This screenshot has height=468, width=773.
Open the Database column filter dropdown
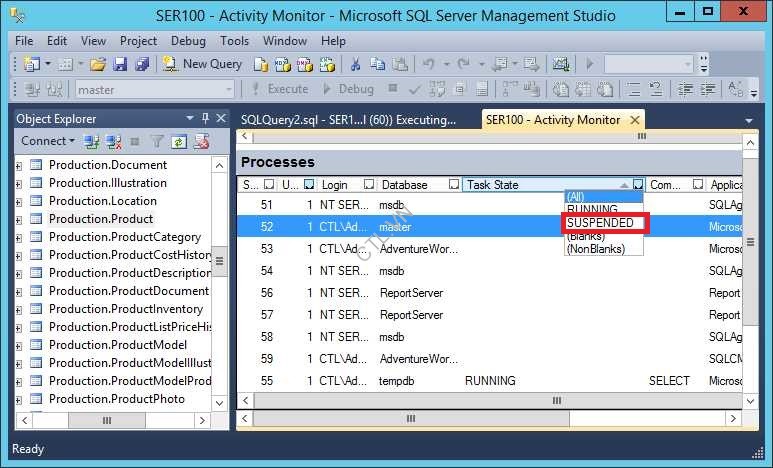454,185
